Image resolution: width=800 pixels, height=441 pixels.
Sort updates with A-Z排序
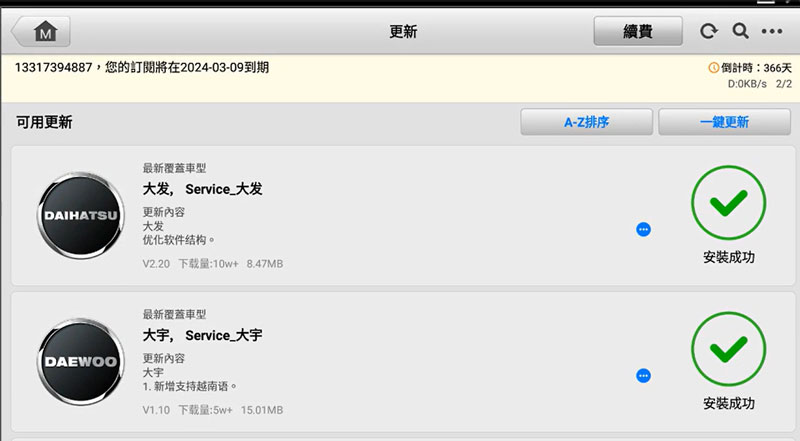tap(586, 122)
